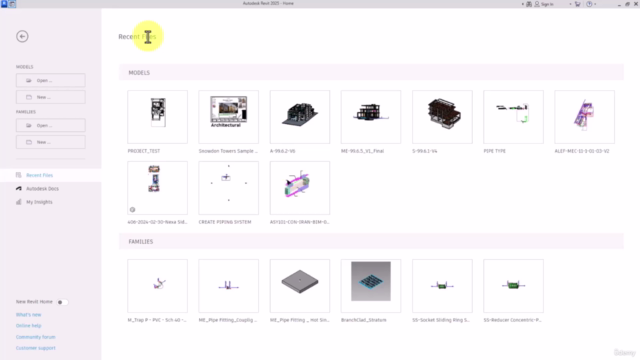Click the Autodesk Docs icon

18,189
